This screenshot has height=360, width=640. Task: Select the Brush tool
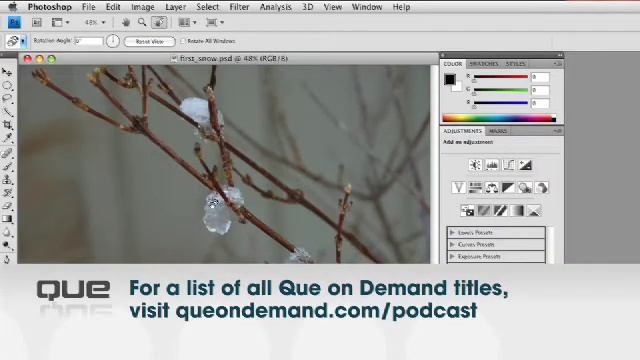pos(7,166)
